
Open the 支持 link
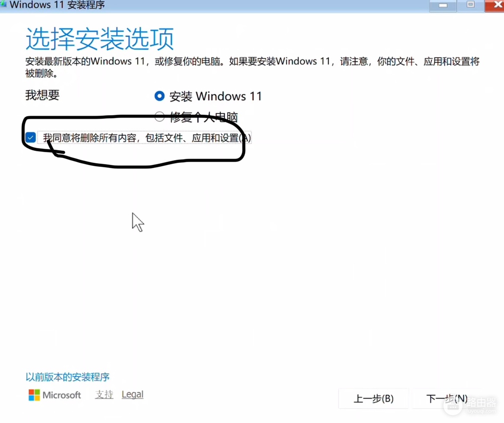(x=104, y=394)
